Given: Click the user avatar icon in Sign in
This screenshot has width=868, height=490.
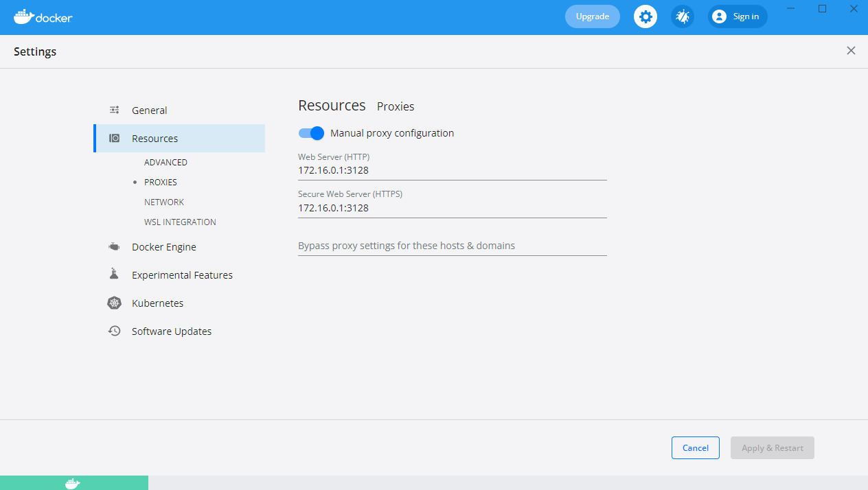Looking at the screenshot, I should [719, 16].
